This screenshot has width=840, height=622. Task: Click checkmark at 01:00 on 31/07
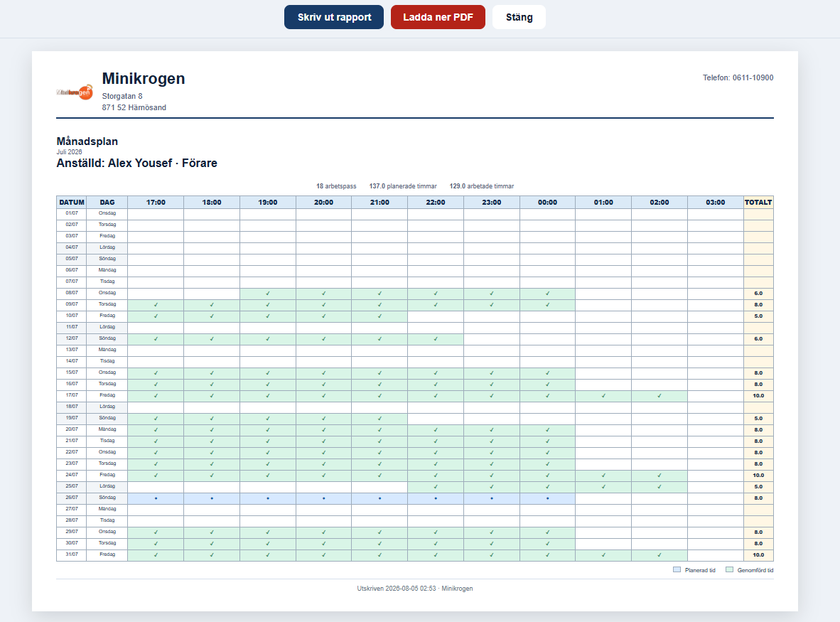603,555
